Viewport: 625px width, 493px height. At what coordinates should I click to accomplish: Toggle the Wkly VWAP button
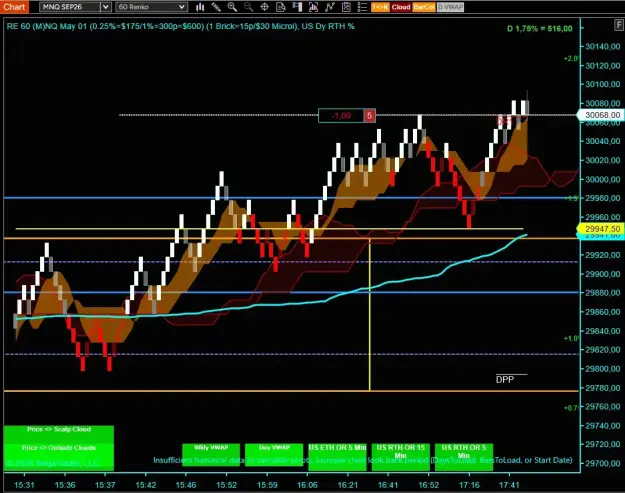(x=211, y=457)
